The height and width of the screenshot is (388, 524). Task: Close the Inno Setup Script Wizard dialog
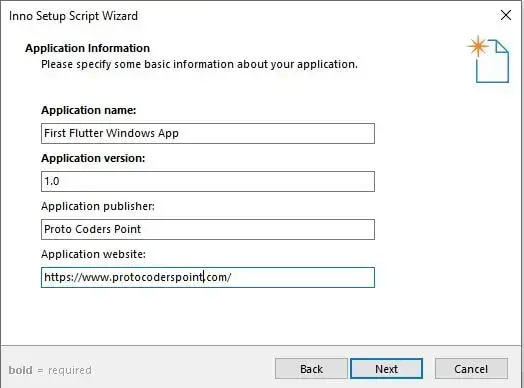pyautogui.click(x=506, y=15)
